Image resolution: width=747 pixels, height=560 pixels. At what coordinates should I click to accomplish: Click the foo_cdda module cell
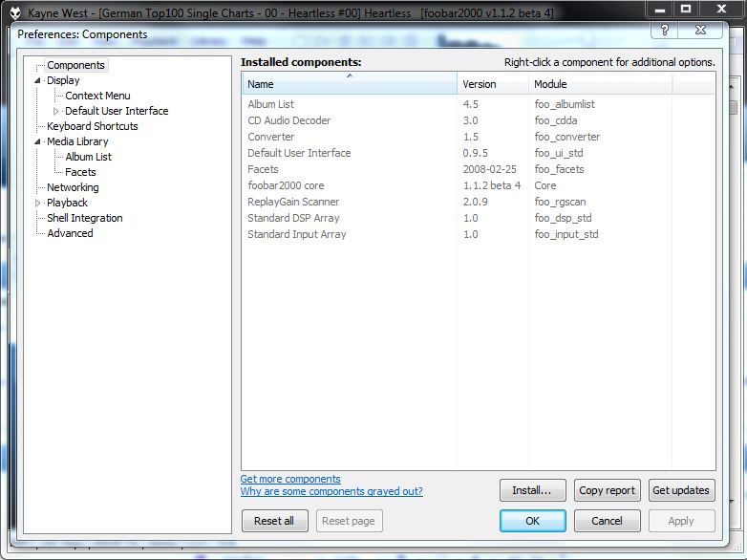[556, 120]
